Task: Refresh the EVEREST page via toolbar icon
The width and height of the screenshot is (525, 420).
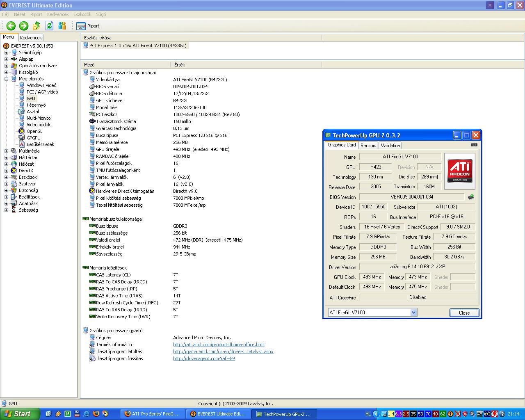Action: (x=49, y=26)
